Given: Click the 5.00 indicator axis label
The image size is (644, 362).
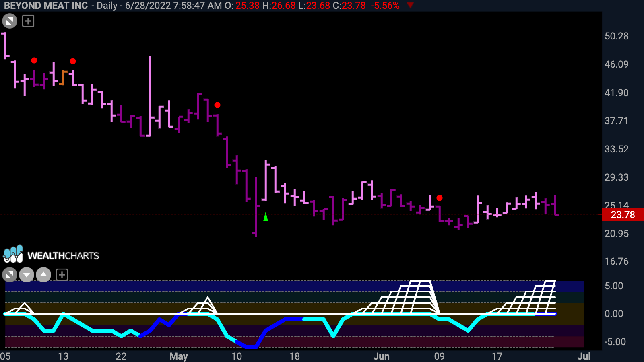Looking at the screenshot, I should tap(614, 286).
